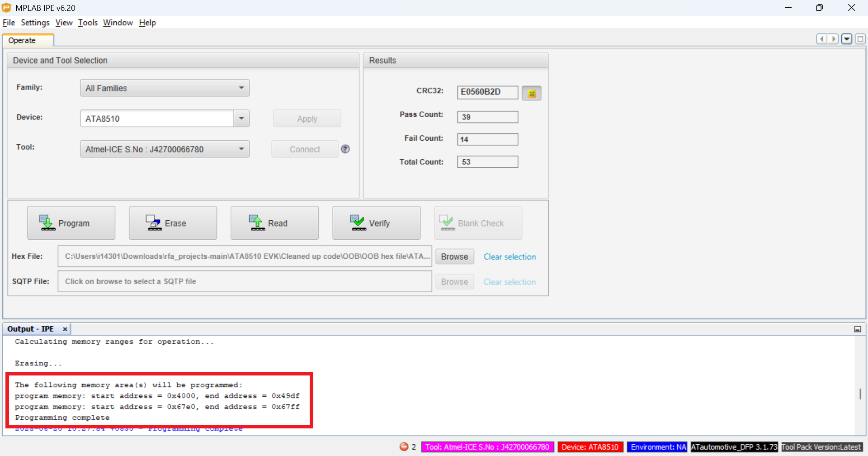Click the CRC32 value field E0560B2D
This screenshot has width=868, height=456.
(487, 92)
